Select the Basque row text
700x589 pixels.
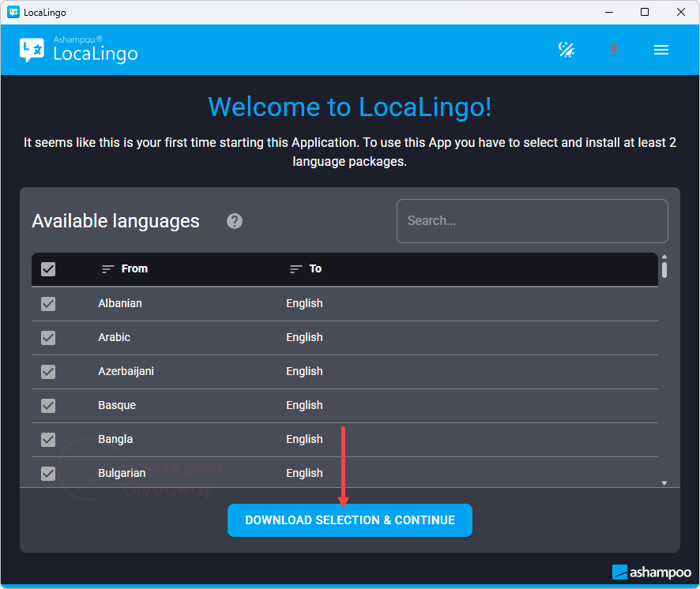117,405
